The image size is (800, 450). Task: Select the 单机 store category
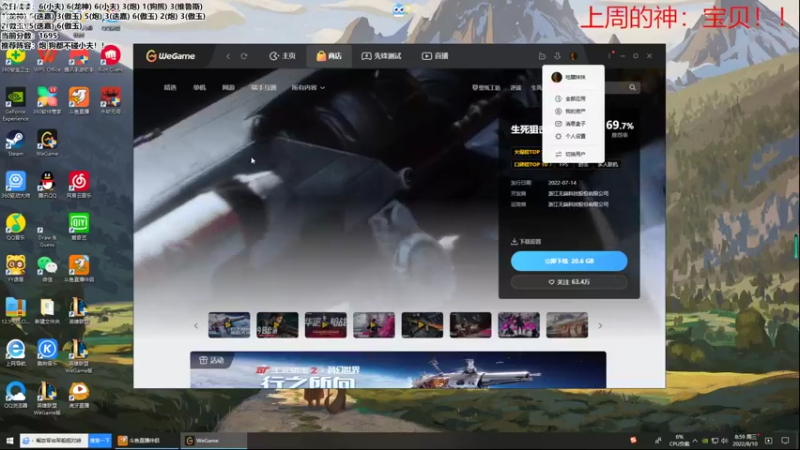point(199,88)
